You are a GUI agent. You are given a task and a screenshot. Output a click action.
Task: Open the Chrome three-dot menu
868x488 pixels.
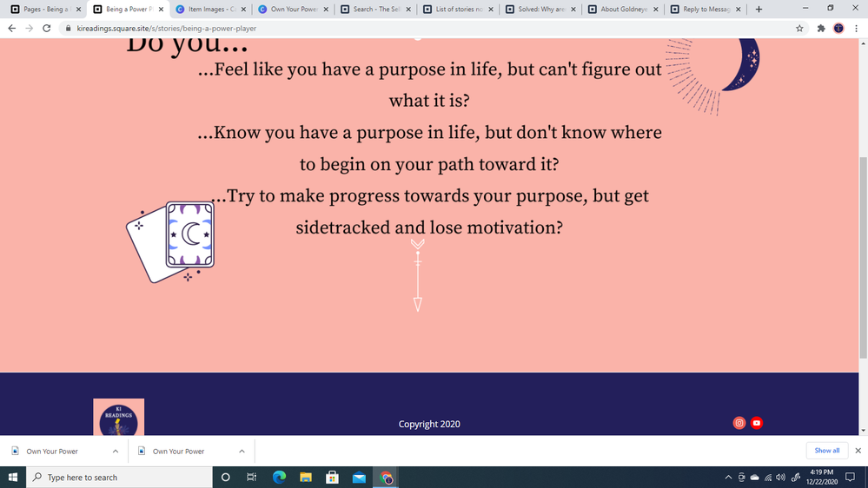(857, 28)
